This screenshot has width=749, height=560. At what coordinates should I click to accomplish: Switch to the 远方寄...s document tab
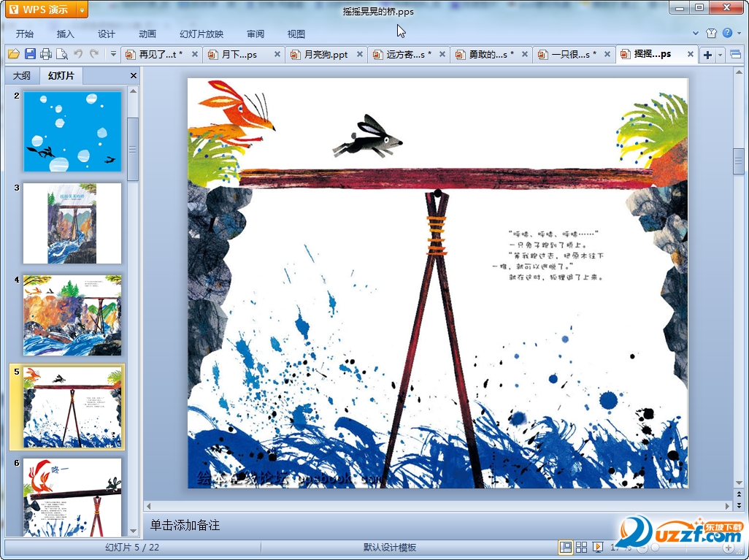[408, 55]
